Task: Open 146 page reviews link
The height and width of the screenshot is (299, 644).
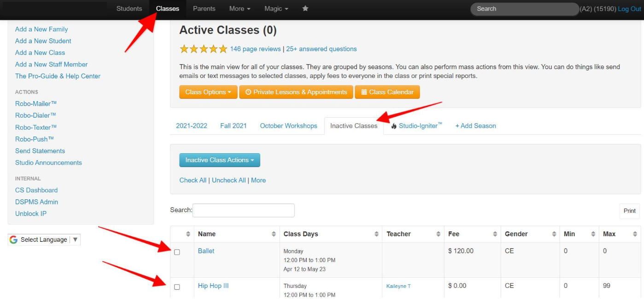Action: pyautogui.click(x=255, y=49)
